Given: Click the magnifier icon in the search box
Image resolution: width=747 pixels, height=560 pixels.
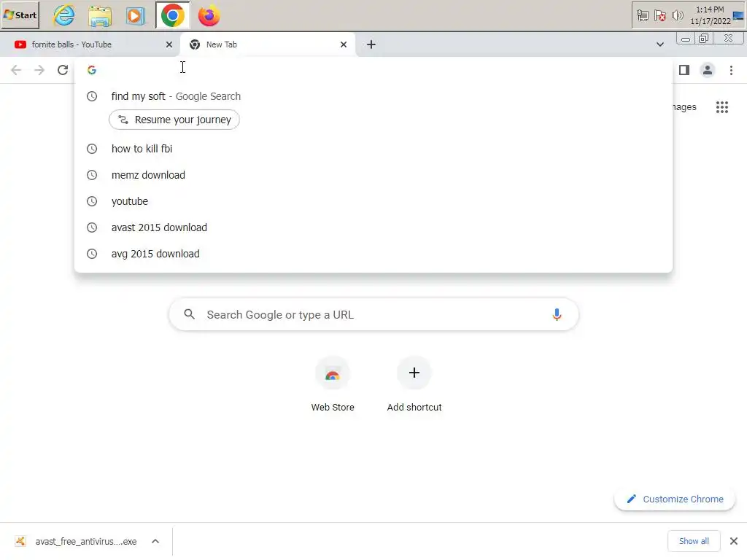Looking at the screenshot, I should click(x=189, y=314).
